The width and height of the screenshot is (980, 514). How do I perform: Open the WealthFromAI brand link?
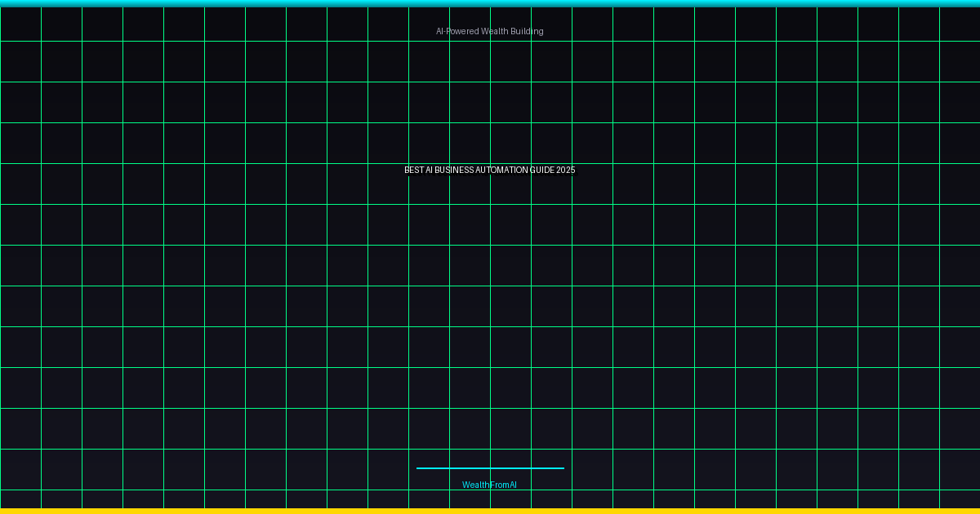(489, 485)
